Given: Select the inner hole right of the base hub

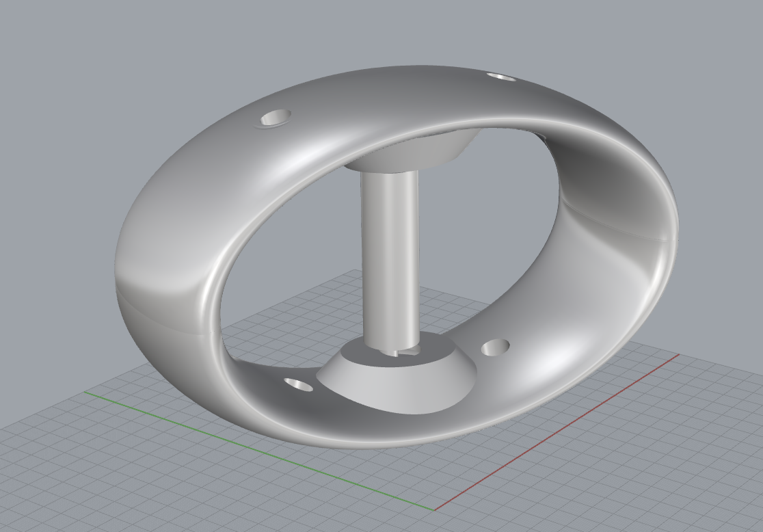Looking at the screenshot, I should [x=496, y=347].
